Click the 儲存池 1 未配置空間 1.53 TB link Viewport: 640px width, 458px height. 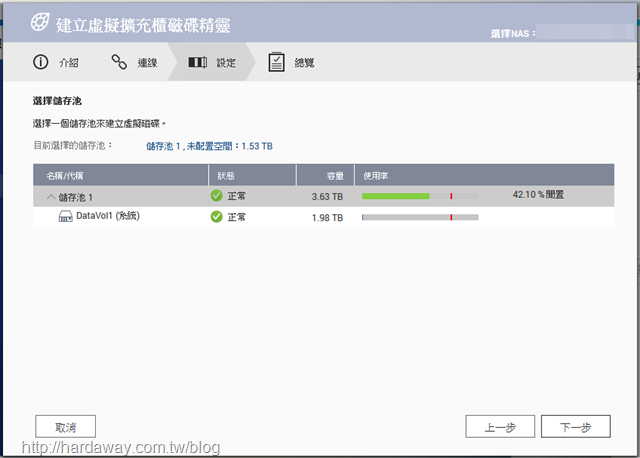coord(209,146)
